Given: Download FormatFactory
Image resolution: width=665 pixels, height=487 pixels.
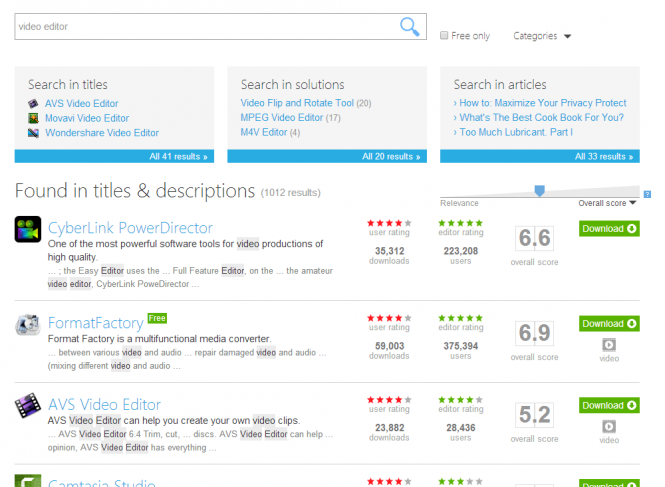Looking at the screenshot, I should [x=609, y=324].
